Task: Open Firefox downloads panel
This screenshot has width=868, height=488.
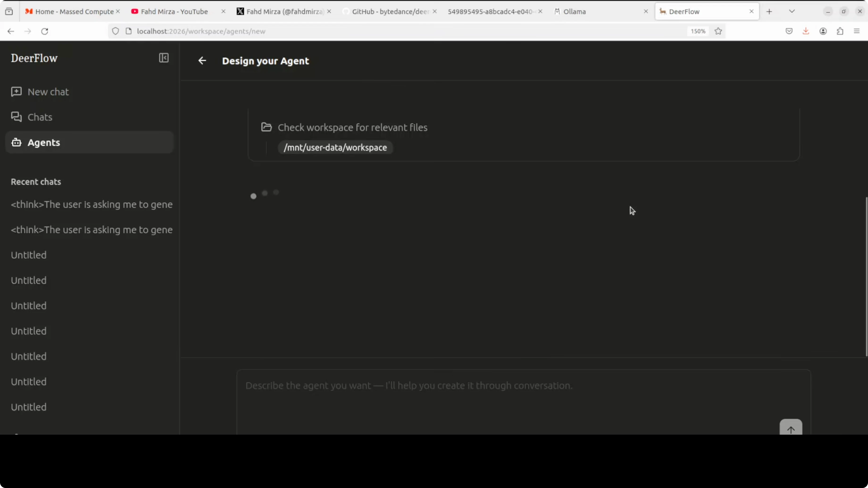Action: click(806, 31)
